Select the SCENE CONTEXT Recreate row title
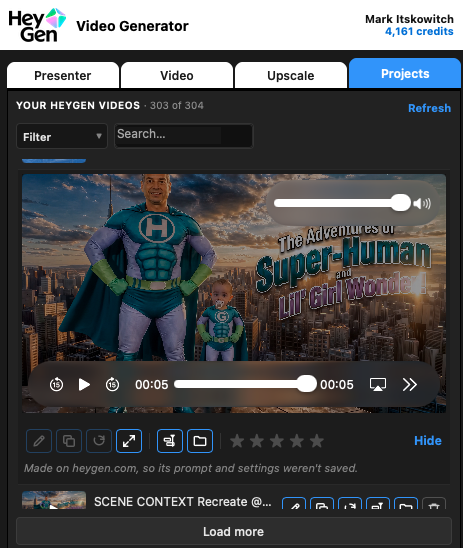The height and width of the screenshot is (548, 463). tap(182, 502)
